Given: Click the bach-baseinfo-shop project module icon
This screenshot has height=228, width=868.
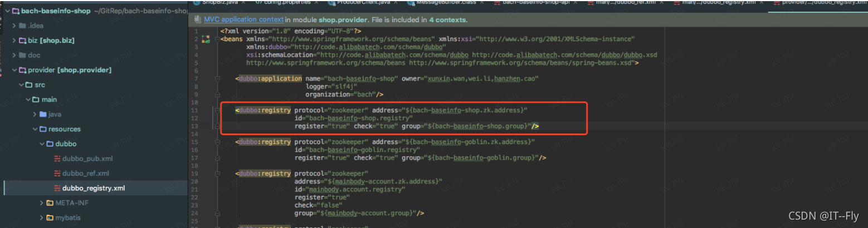Looking at the screenshot, I should [x=16, y=11].
